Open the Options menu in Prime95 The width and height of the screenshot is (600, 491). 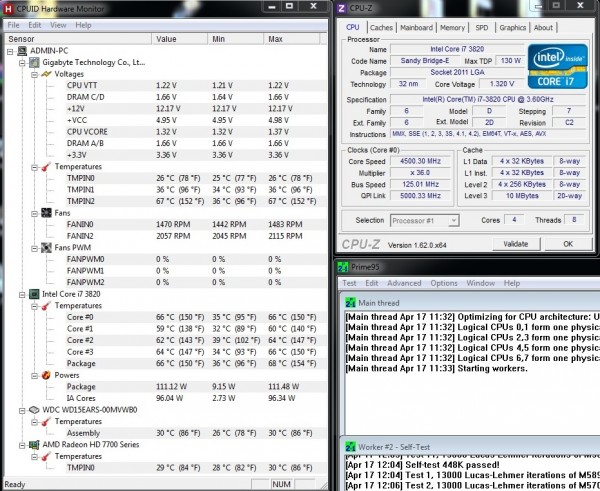[x=444, y=283]
